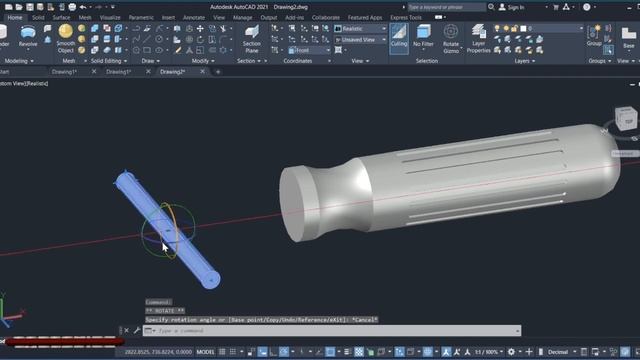Open the Featured Apps tab
Screen dimensions: 640x360
coord(365,18)
